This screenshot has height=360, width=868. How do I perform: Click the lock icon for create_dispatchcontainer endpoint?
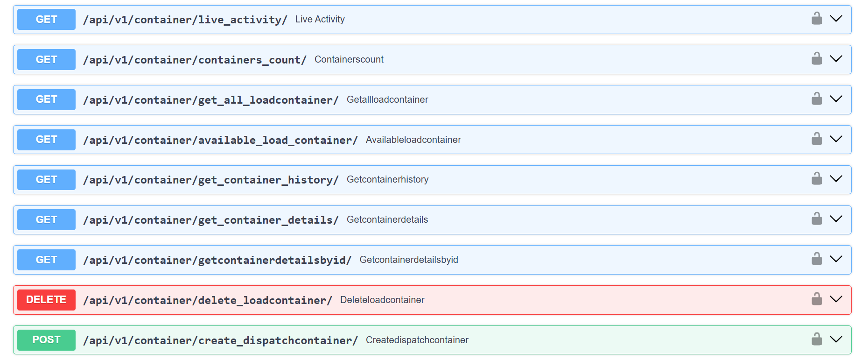[817, 339]
